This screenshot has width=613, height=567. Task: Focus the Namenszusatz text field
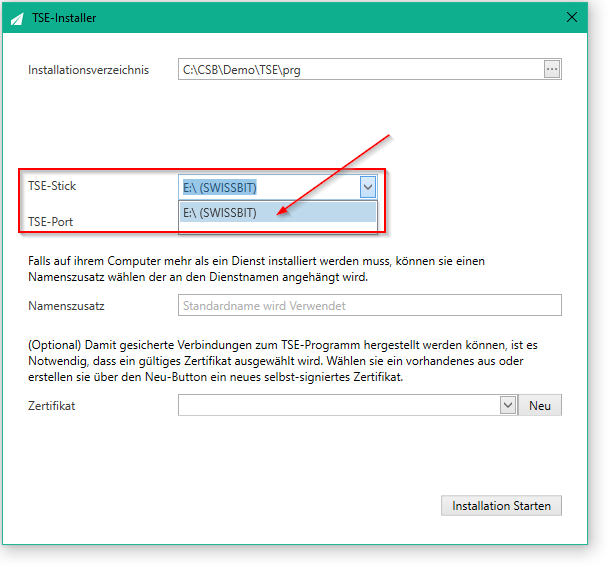[x=370, y=305]
